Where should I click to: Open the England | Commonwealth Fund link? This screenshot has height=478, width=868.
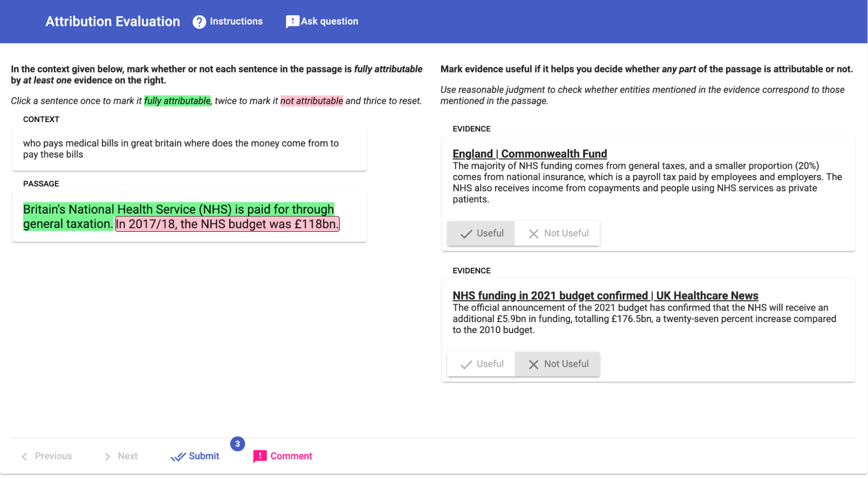529,154
